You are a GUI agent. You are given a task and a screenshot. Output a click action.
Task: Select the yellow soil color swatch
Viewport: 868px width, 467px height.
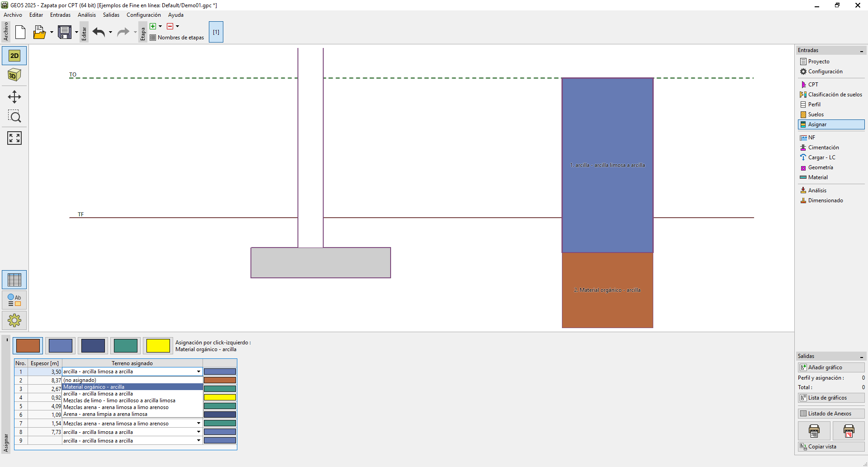(158, 346)
